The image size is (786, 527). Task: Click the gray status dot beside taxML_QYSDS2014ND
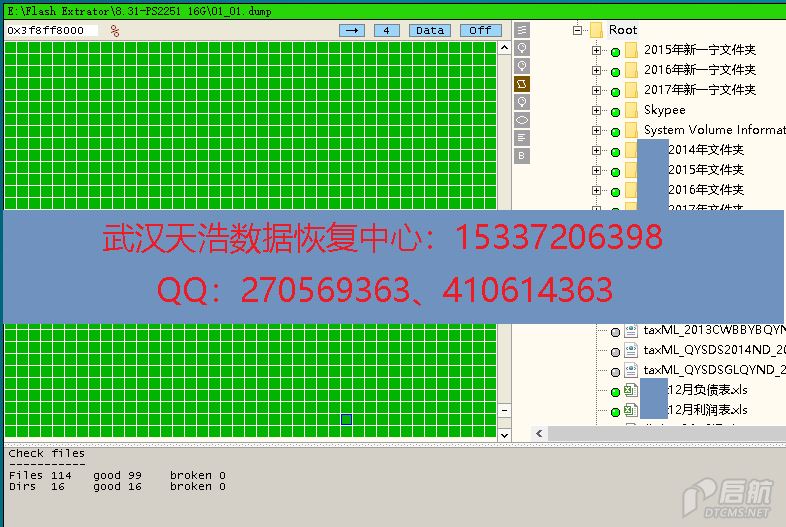pos(615,351)
